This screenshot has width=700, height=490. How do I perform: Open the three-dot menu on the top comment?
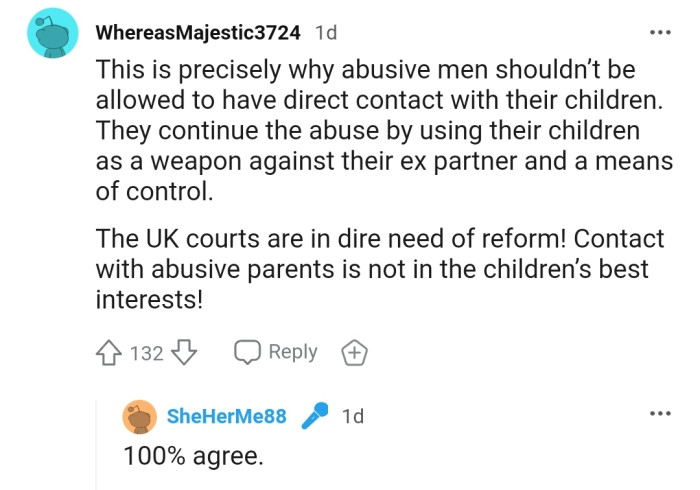[x=659, y=32]
